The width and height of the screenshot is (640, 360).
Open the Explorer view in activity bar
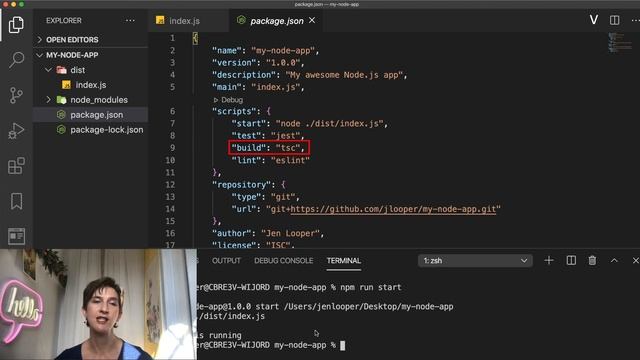point(16,25)
